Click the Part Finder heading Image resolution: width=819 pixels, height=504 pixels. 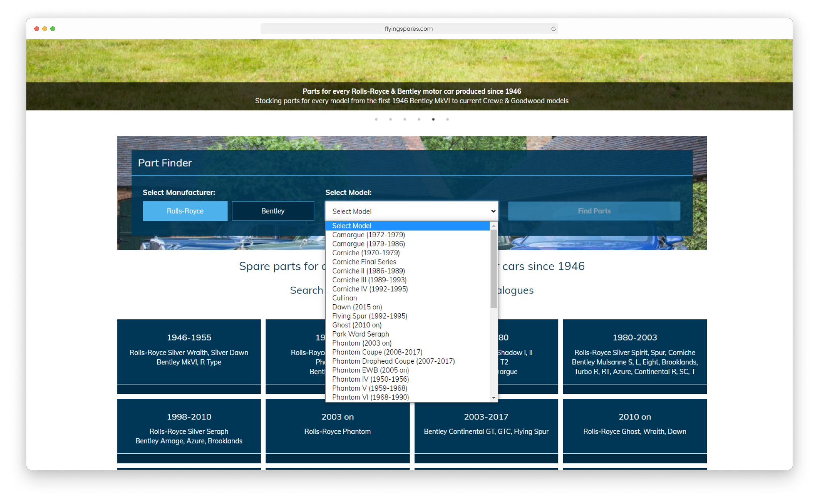165,163
